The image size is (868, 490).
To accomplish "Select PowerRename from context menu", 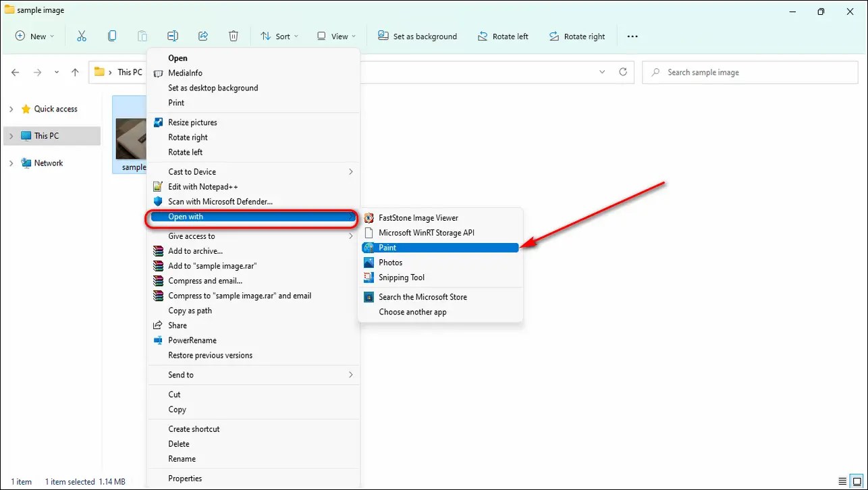I will (x=252, y=340).
